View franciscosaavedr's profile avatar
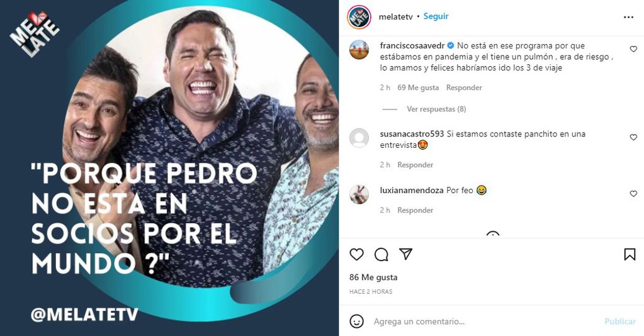This screenshot has height=336, width=644. click(x=359, y=50)
